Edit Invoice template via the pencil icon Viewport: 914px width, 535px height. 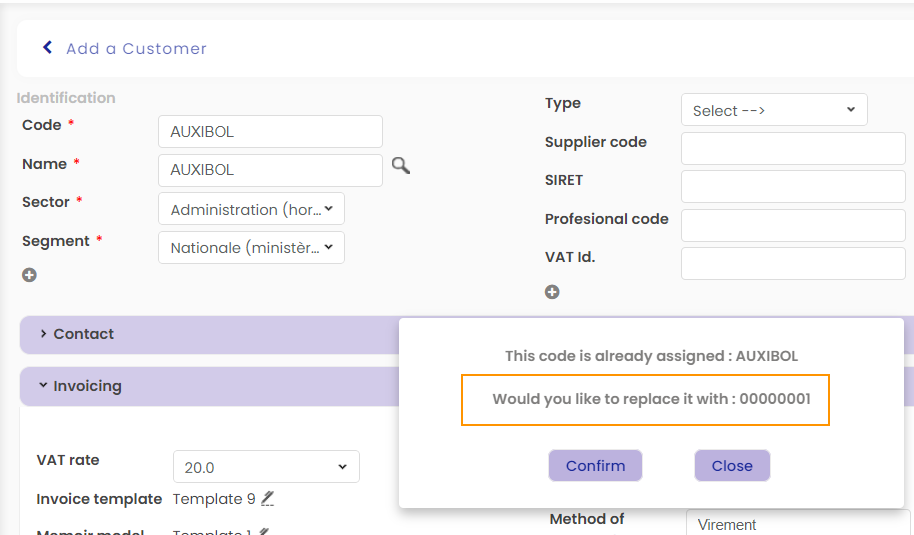point(268,498)
